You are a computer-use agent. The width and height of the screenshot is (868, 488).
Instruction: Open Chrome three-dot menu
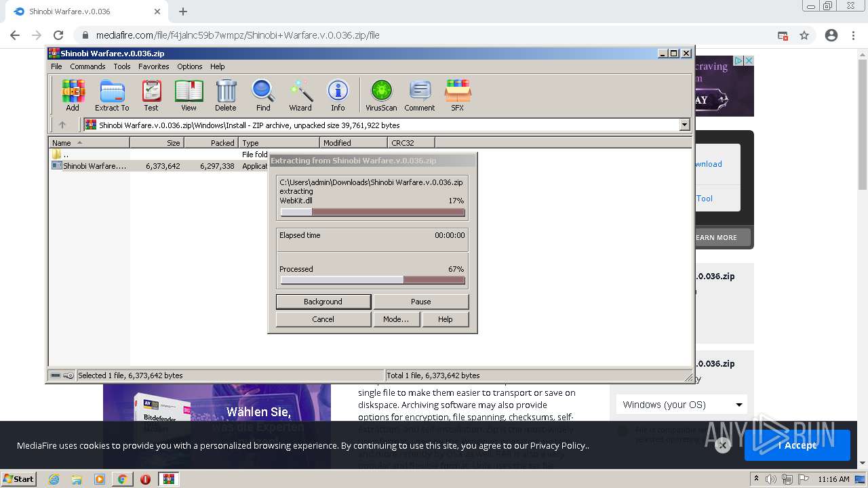[x=854, y=35]
